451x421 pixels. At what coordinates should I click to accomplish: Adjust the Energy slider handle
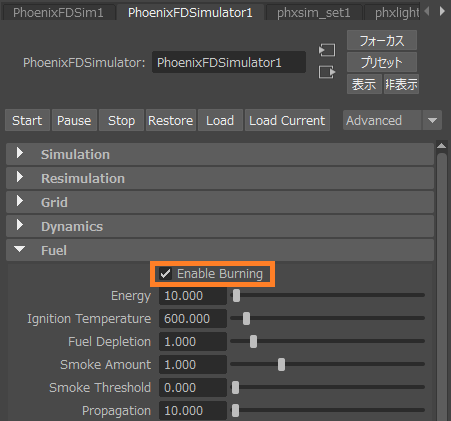click(236, 296)
